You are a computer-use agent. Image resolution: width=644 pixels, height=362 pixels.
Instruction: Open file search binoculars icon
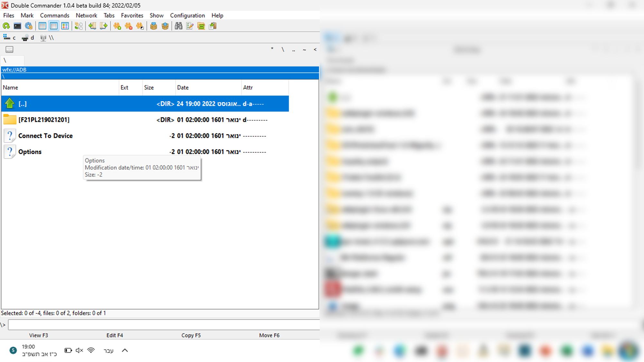tap(179, 26)
